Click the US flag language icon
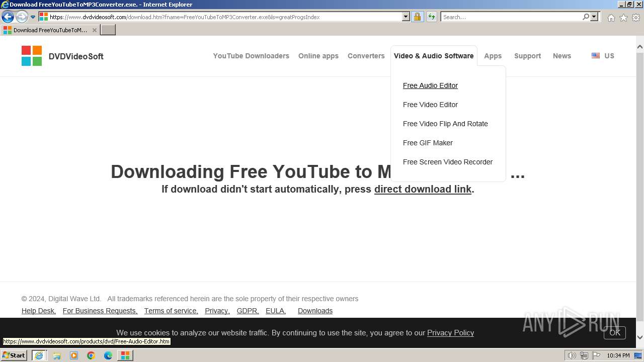644x362 pixels. pyautogui.click(x=596, y=56)
